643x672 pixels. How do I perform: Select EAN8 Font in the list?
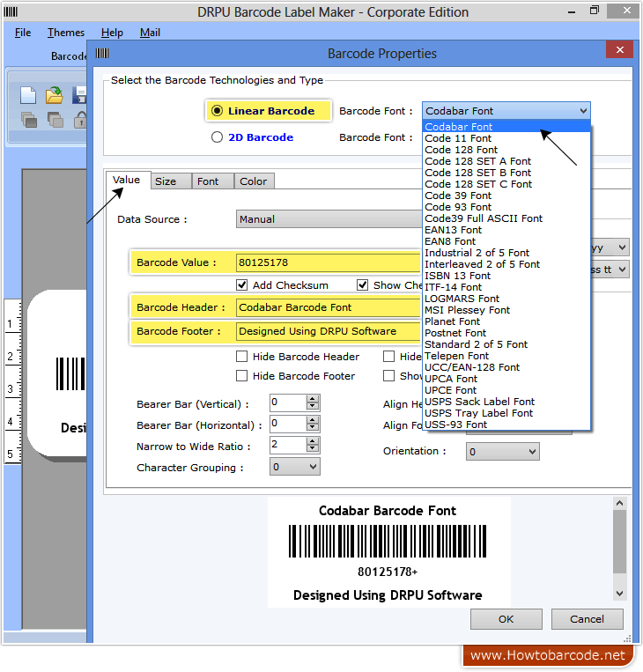(x=506, y=241)
